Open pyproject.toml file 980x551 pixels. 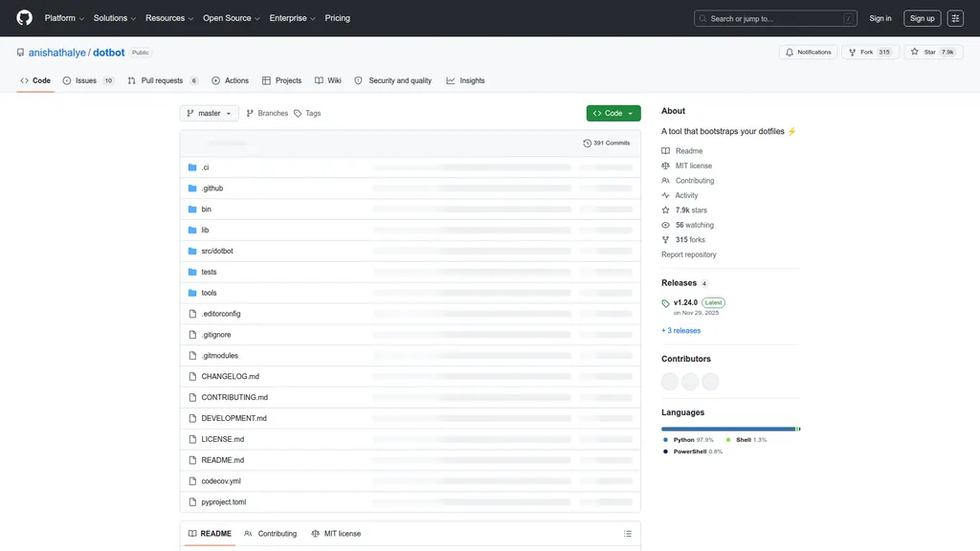pos(224,502)
